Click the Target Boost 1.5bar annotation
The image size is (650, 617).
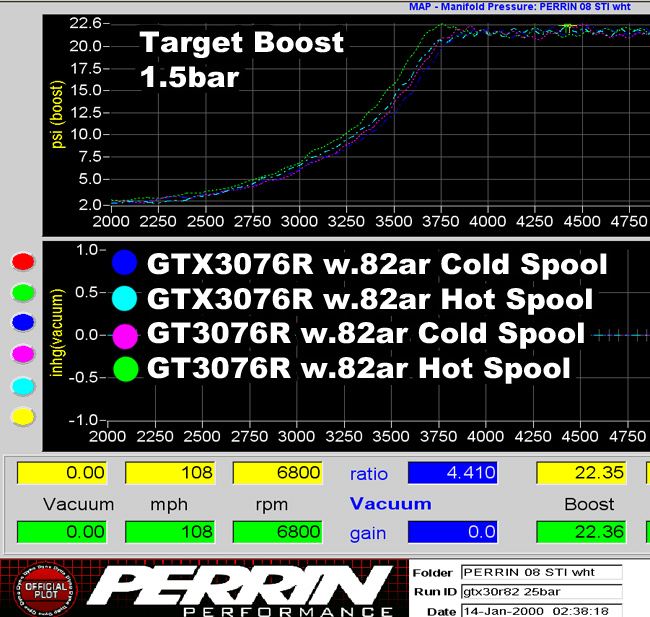[x=241, y=59]
